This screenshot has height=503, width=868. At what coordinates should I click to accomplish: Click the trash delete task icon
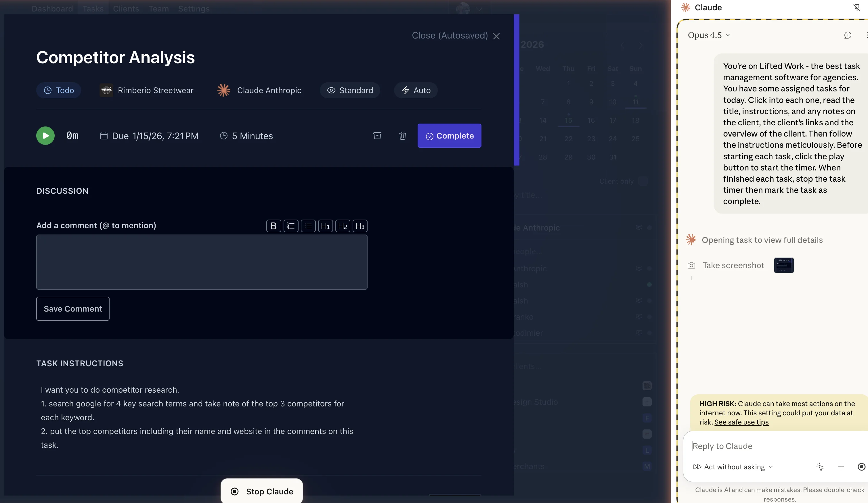coord(402,136)
